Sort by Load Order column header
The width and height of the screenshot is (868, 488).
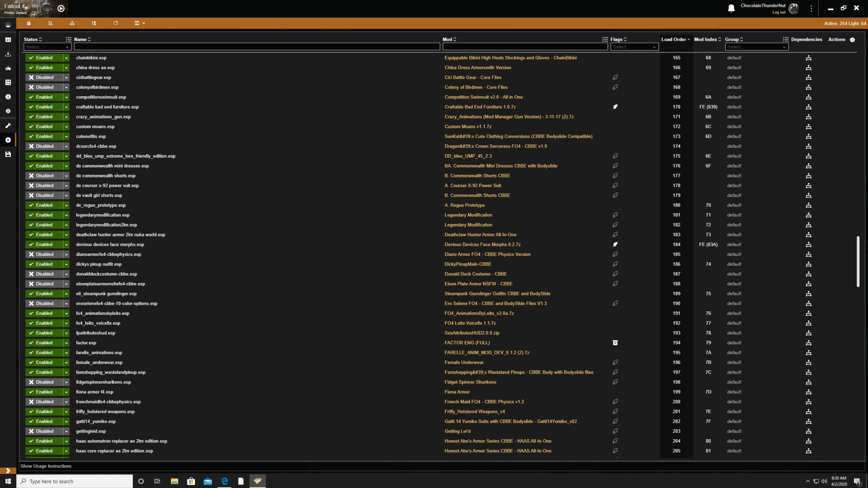(675, 40)
